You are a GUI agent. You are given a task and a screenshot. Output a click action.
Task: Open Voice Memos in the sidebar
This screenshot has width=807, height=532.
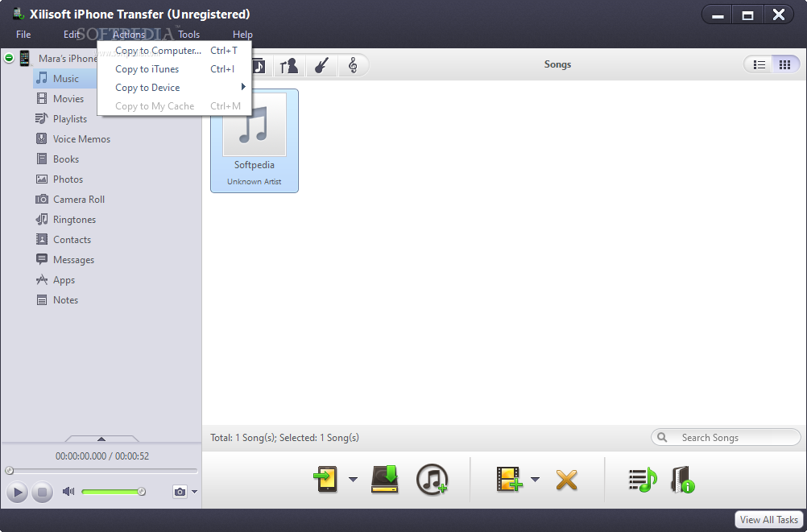coord(81,139)
